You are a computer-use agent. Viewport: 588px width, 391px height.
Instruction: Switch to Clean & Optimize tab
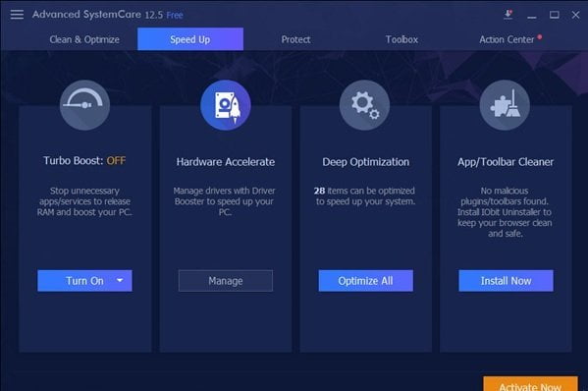point(84,39)
